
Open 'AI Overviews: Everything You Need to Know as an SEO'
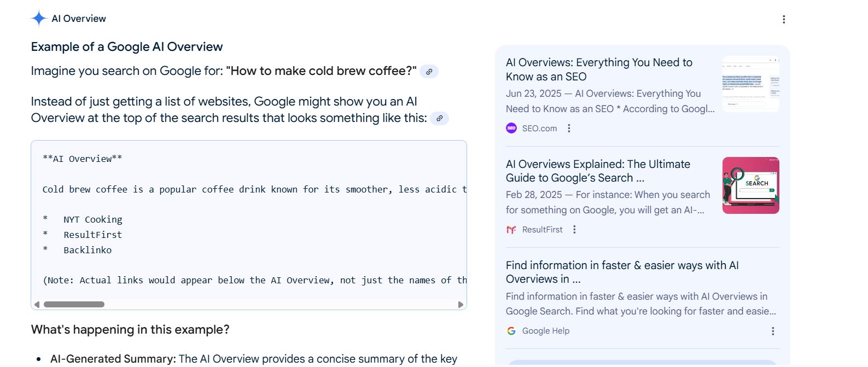click(599, 69)
